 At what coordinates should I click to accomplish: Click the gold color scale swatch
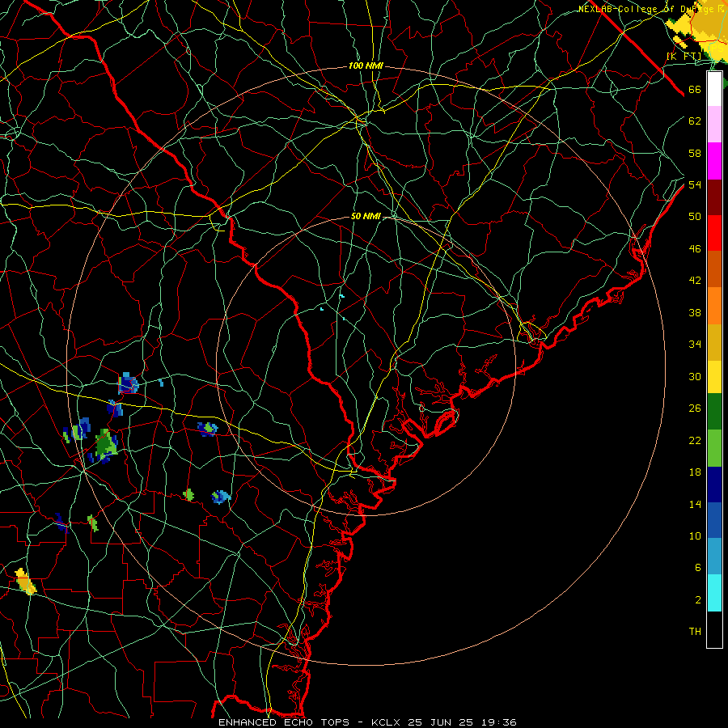click(x=714, y=342)
